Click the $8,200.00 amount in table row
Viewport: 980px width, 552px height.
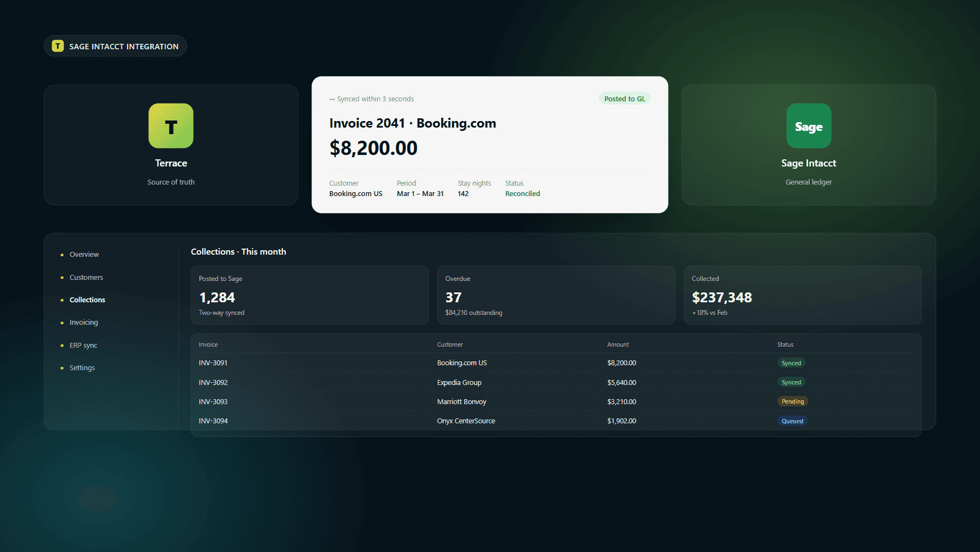(621, 363)
